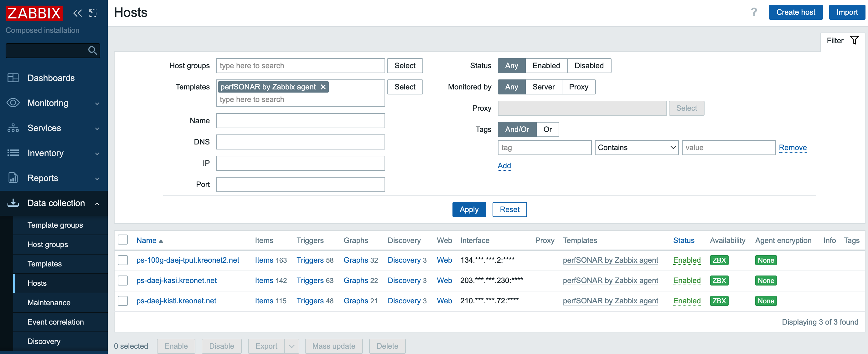Image resolution: width=868 pixels, height=354 pixels.
Task: Click the Add tag link
Action: click(504, 165)
